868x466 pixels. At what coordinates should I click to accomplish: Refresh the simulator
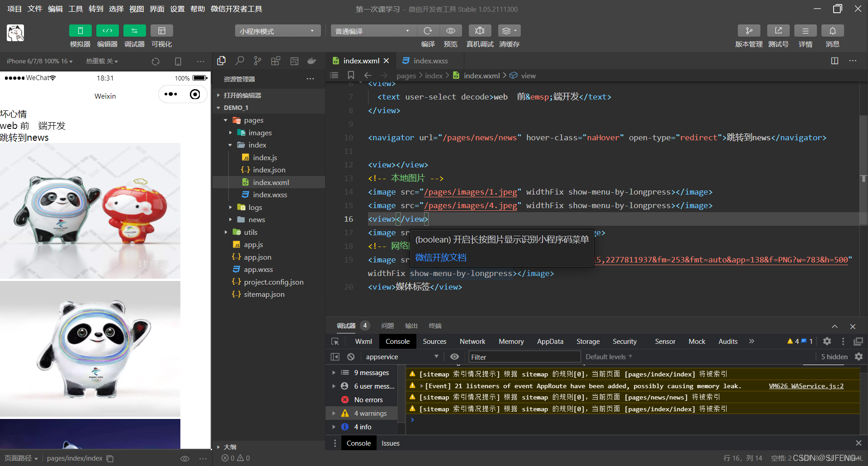(x=156, y=61)
